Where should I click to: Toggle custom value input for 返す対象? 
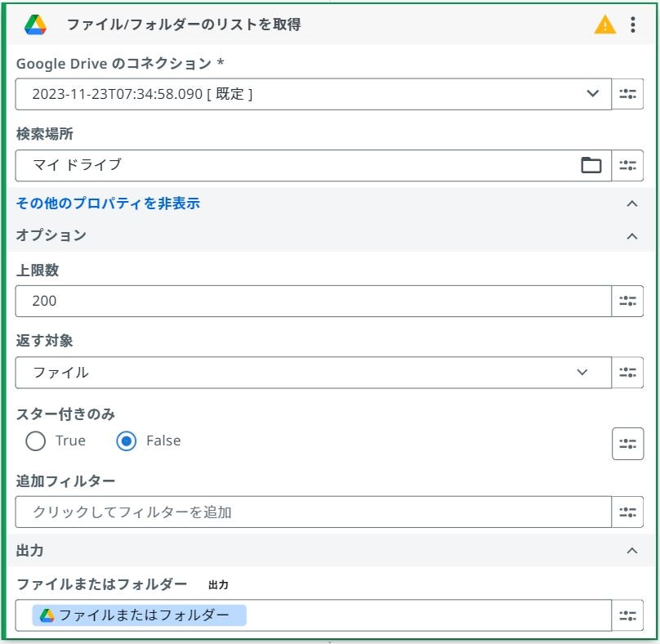pyautogui.click(x=628, y=372)
